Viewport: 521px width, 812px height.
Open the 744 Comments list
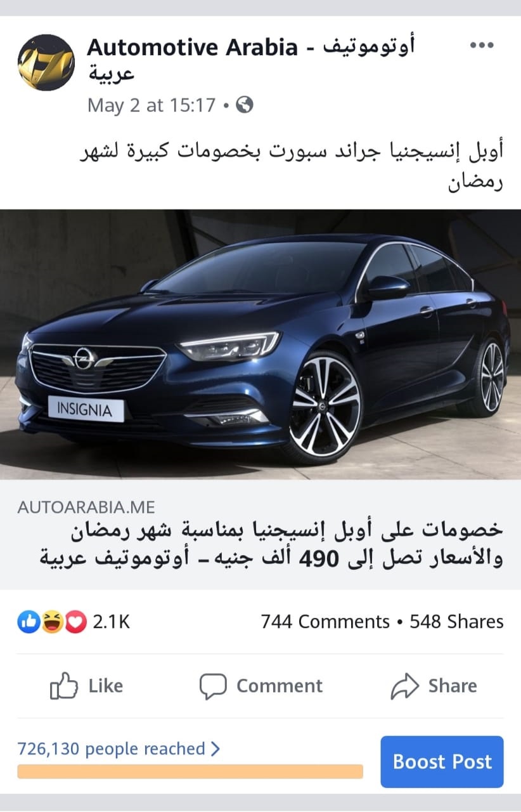325,622
